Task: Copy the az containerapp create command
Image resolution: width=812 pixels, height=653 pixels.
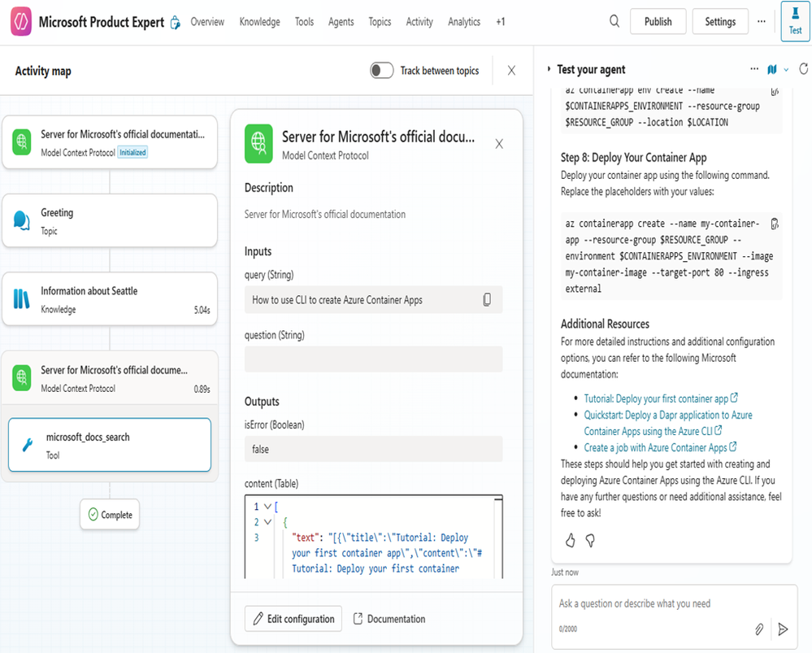Action: coord(774,224)
